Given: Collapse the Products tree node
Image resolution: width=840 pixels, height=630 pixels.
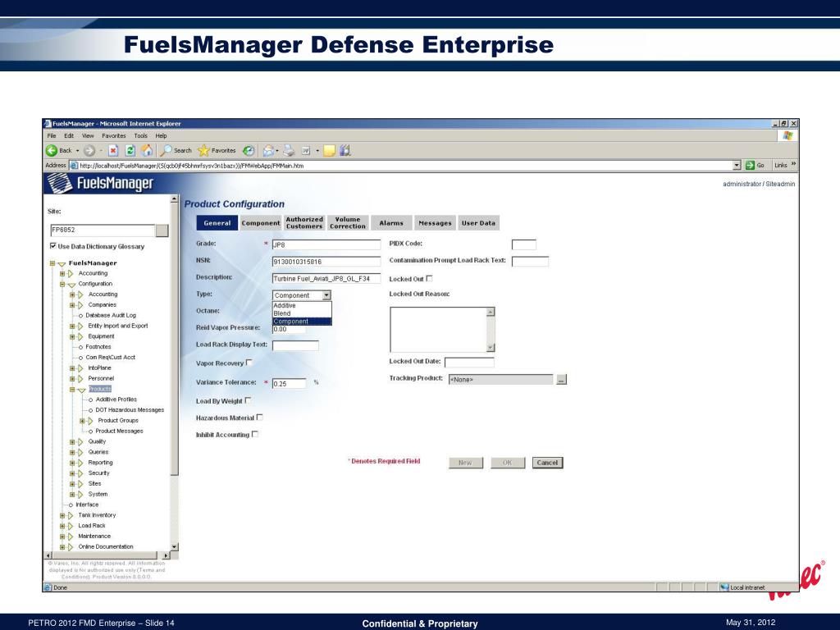Looking at the screenshot, I should point(72,390).
